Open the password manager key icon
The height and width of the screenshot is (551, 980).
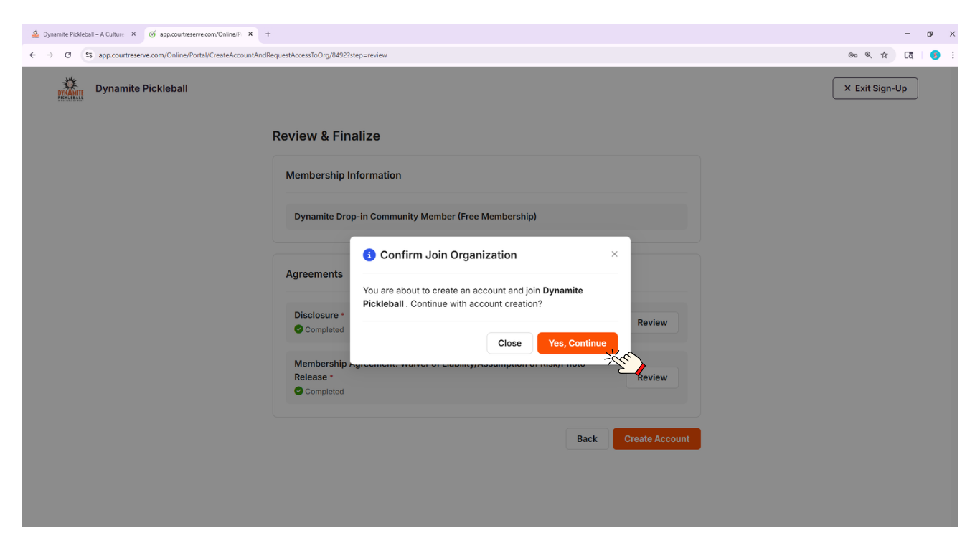point(852,55)
